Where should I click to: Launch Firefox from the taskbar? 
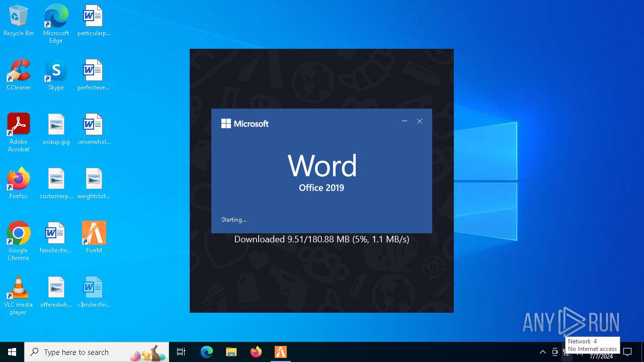pyautogui.click(x=256, y=352)
